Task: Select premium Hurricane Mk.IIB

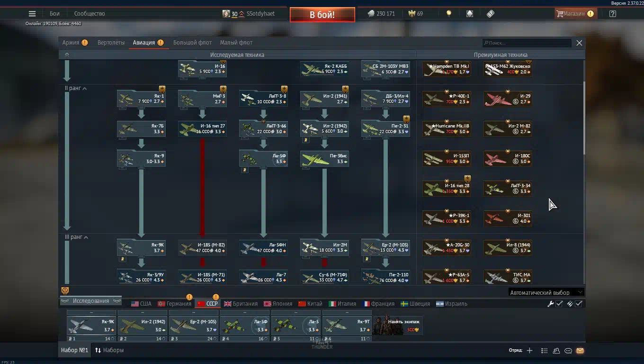Action: [447, 128]
